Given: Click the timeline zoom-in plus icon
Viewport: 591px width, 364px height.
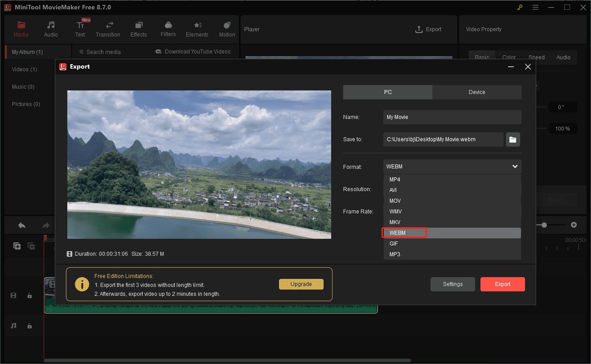Looking at the screenshot, I should [x=574, y=225].
